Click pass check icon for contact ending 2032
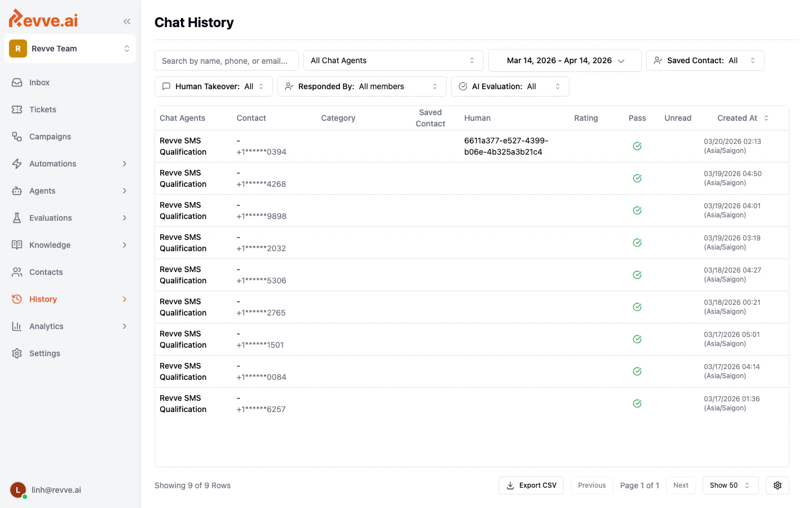This screenshot has width=812, height=508. tap(637, 243)
